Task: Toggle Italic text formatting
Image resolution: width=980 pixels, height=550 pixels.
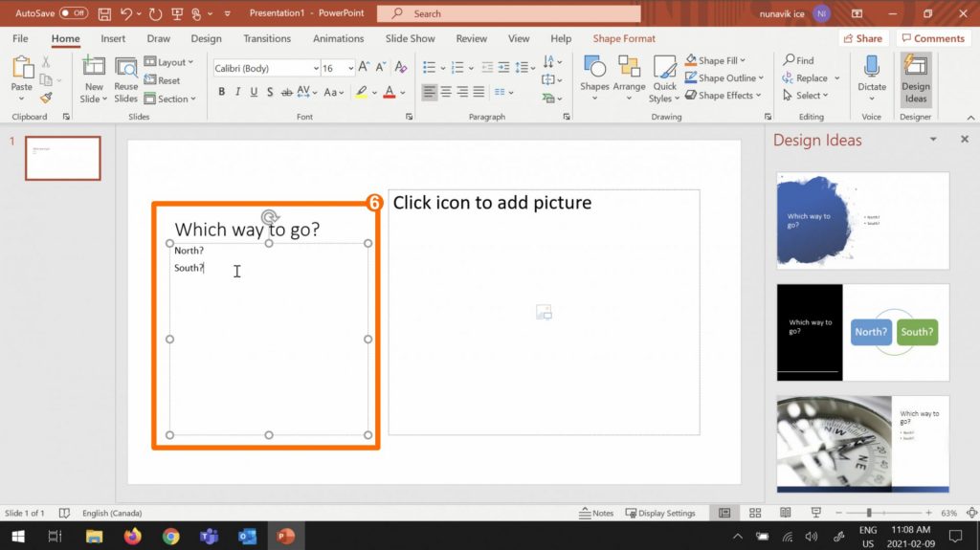Action: click(237, 93)
